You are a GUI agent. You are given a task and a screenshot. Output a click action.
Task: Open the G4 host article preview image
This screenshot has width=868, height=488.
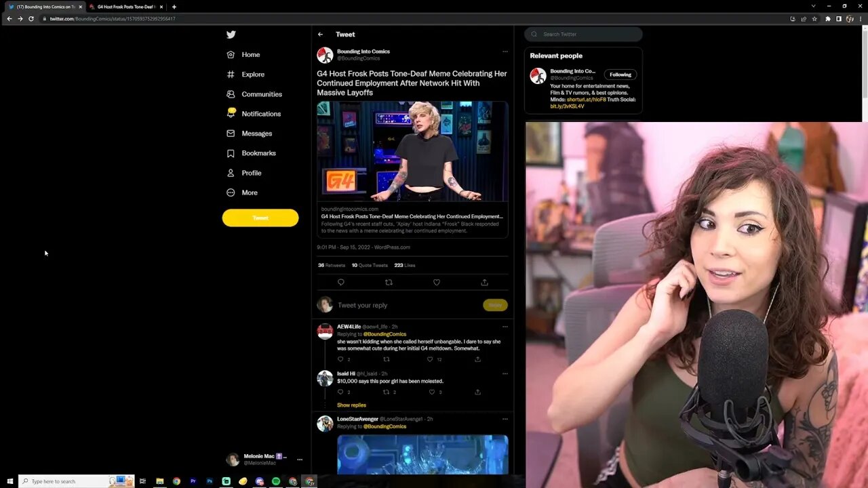point(412,151)
